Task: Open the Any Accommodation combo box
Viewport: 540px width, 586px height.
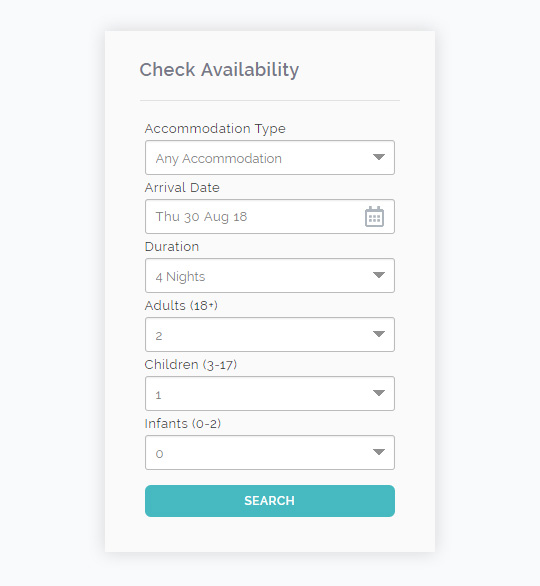Action: tap(270, 157)
